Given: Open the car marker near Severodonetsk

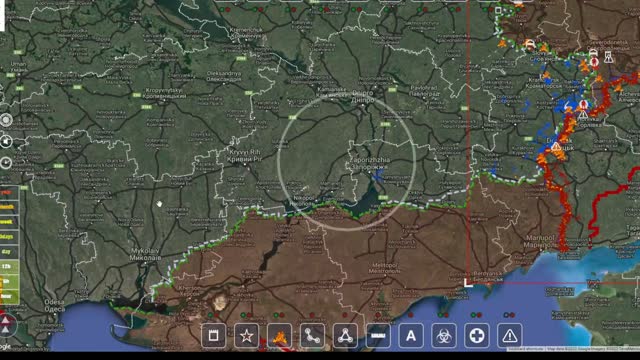Looking at the screenshot, I should click(593, 53).
